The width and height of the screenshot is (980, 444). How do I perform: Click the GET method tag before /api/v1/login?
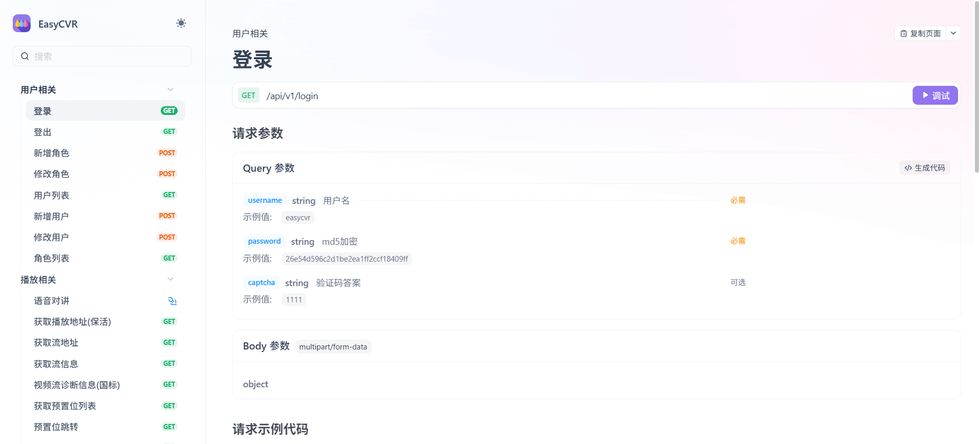point(249,96)
